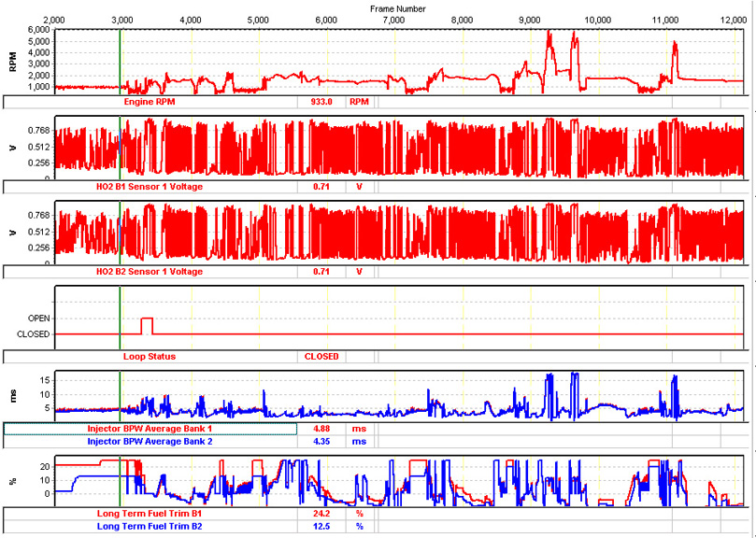756x538 pixels.
Task: Click the Frame Number axis title
Action: (x=399, y=7)
